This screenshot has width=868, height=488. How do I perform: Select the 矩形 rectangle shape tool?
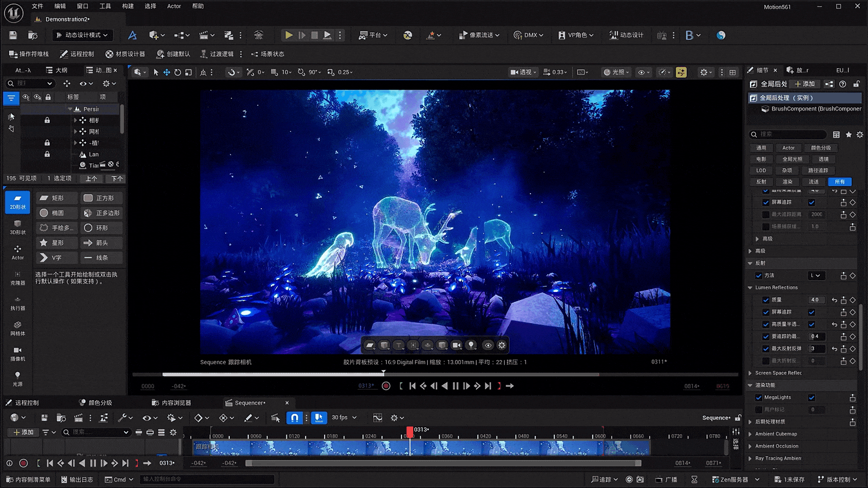pos(56,198)
